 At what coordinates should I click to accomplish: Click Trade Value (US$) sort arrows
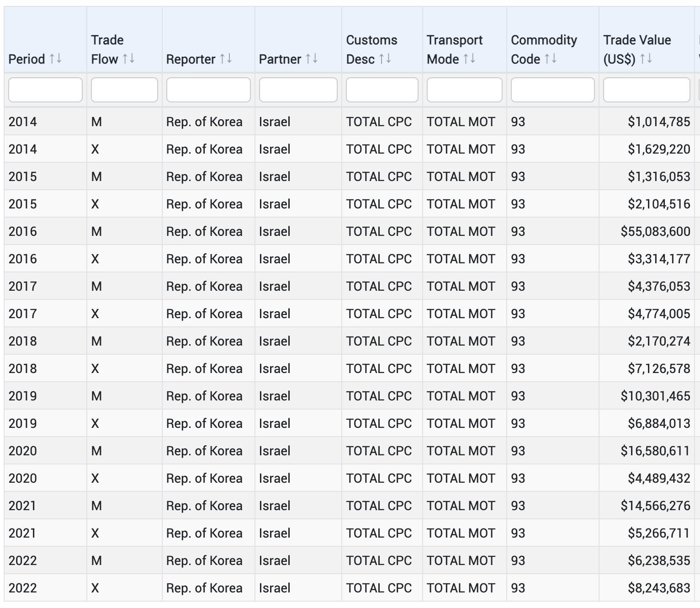646,59
